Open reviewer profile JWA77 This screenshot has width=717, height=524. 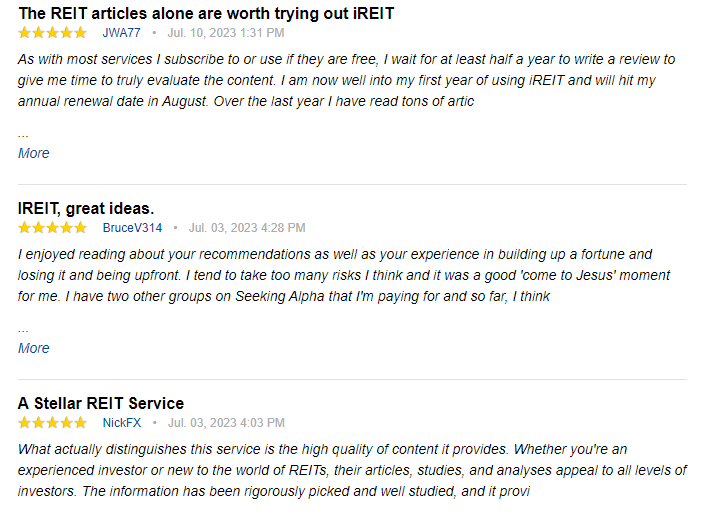121,33
